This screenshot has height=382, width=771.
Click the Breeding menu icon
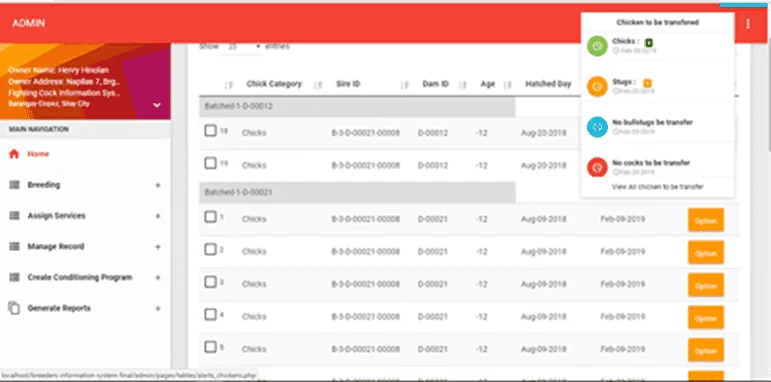point(14,185)
